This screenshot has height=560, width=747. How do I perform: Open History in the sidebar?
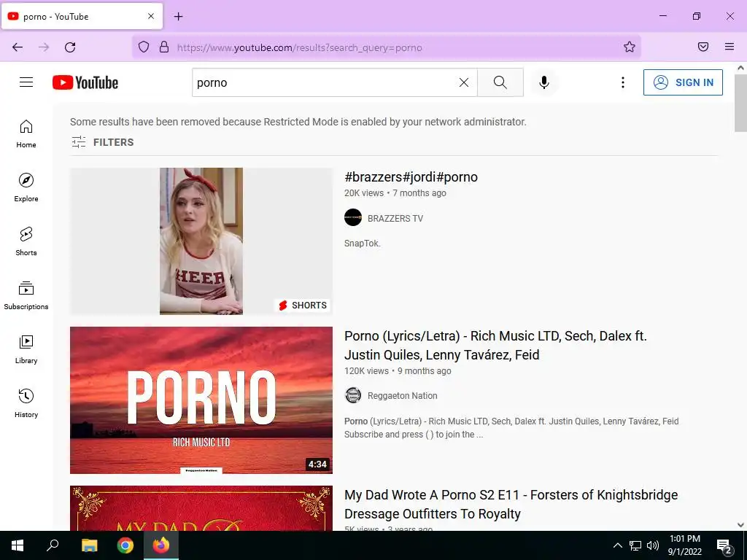click(26, 403)
